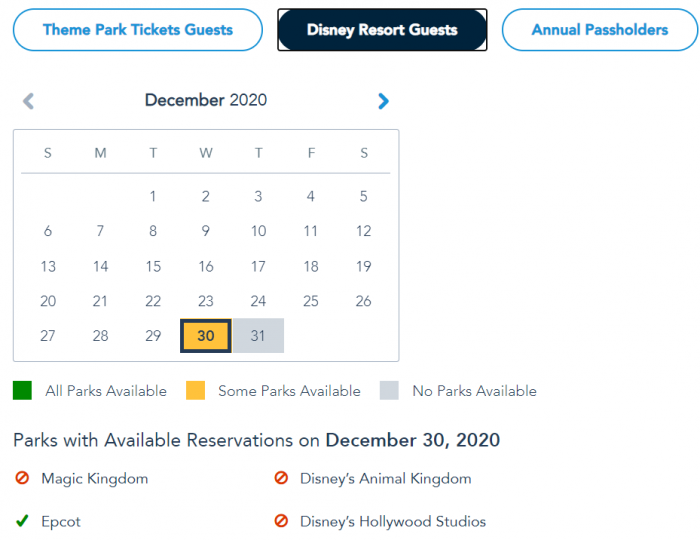Click gray No Parks Available swatch
The image size is (700, 540).
(x=389, y=391)
